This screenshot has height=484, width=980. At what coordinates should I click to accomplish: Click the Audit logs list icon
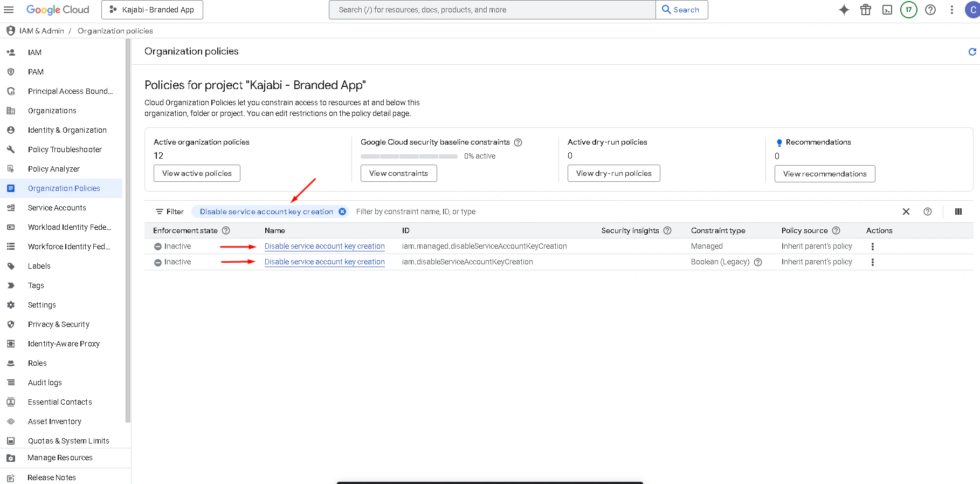coord(11,383)
